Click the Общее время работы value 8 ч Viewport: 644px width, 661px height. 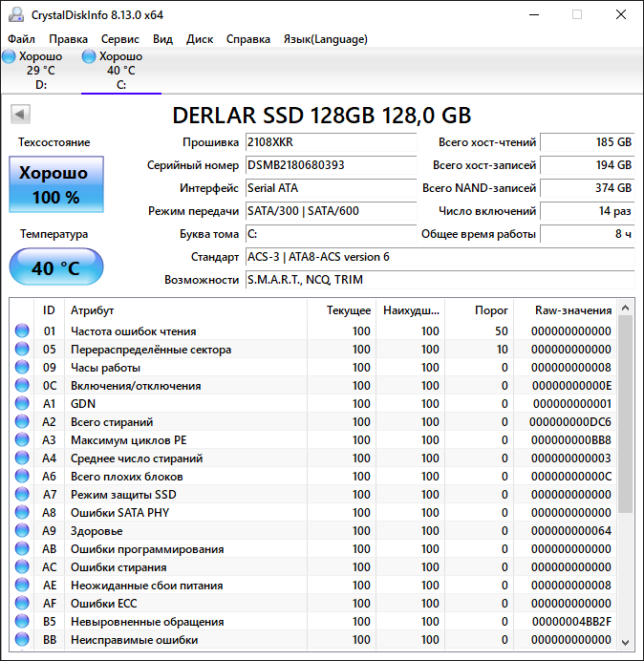click(x=587, y=234)
